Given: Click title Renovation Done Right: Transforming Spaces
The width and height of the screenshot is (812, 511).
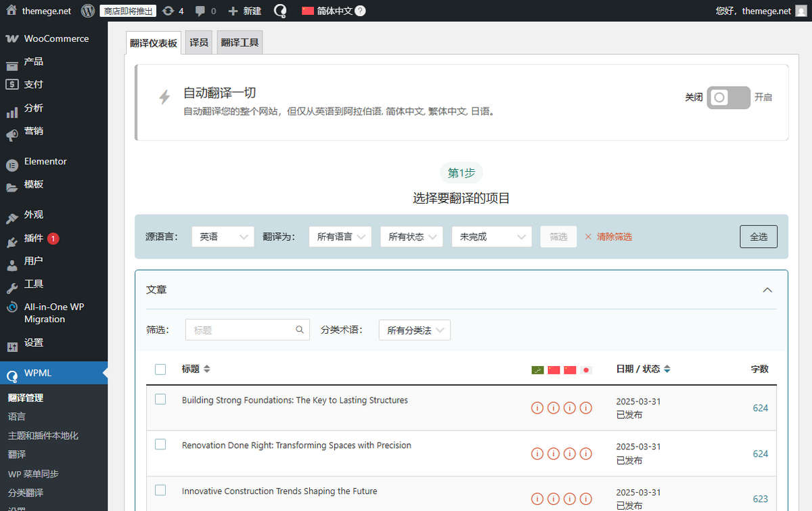Looking at the screenshot, I should pos(296,445).
